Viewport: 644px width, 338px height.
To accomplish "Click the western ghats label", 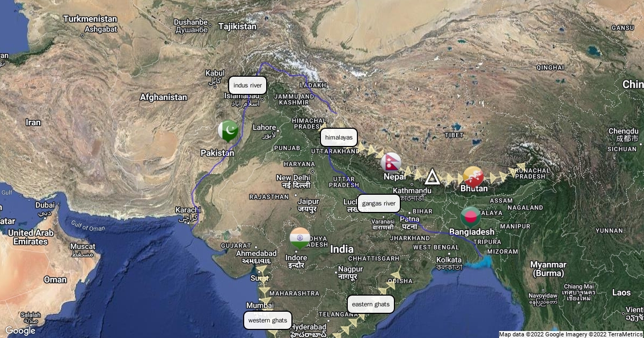I will [268, 320].
